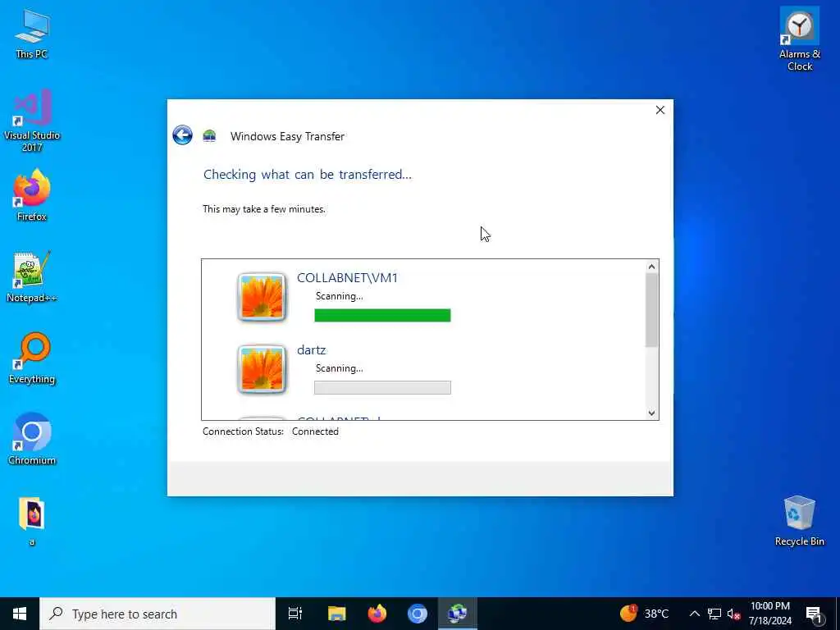Click the account list scroll down arrow
This screenshot has height=630, width=840.
pos(651,413)
